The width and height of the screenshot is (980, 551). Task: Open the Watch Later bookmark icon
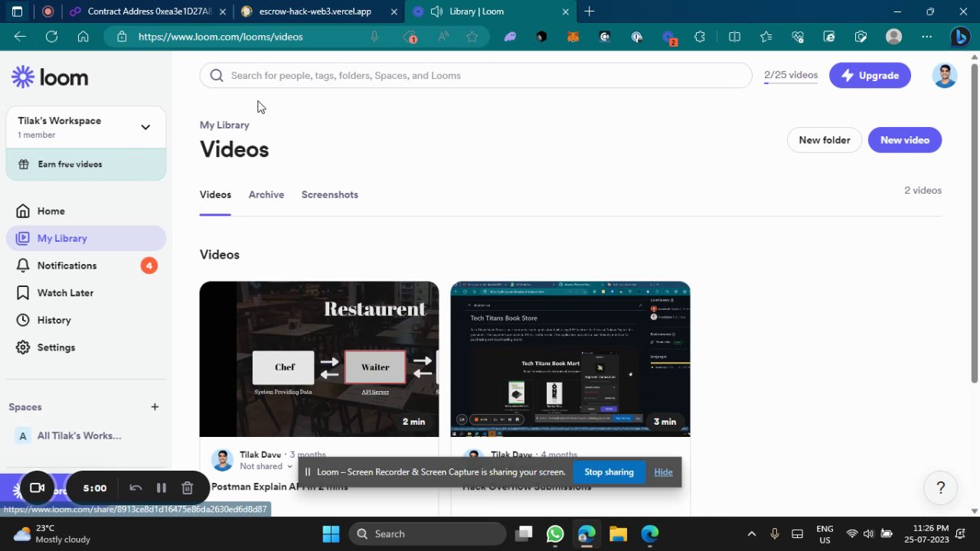23,293
